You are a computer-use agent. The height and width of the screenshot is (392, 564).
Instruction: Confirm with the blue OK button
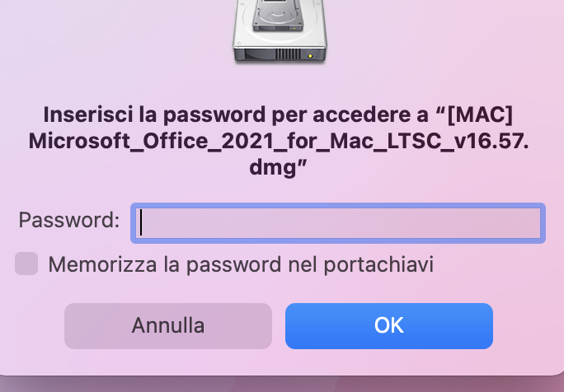pyautogui.click(x=389, y=326)
